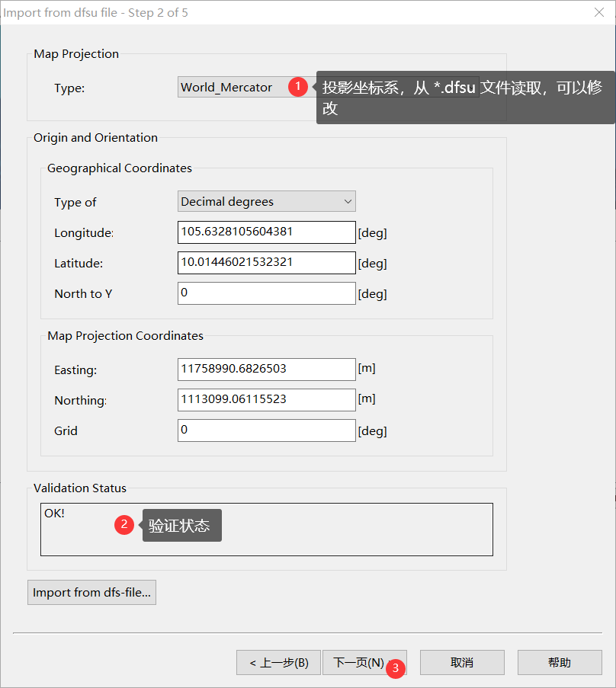Open help with 帮助 button
This screenshot has height=688, width=616.
point(560,663)
